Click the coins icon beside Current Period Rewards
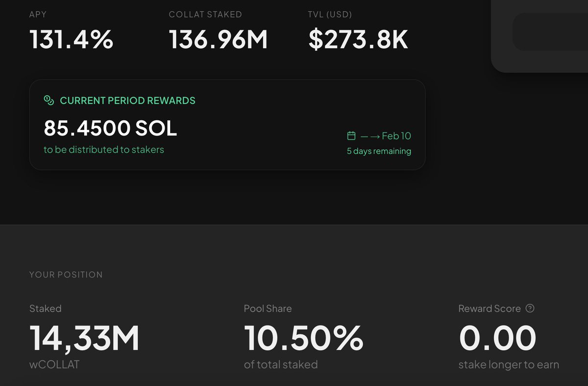This screenshot has width=588, height=386. (49, 101)
